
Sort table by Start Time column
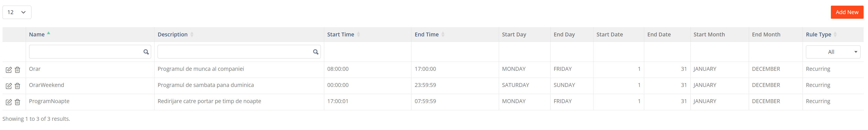(341, 34)
